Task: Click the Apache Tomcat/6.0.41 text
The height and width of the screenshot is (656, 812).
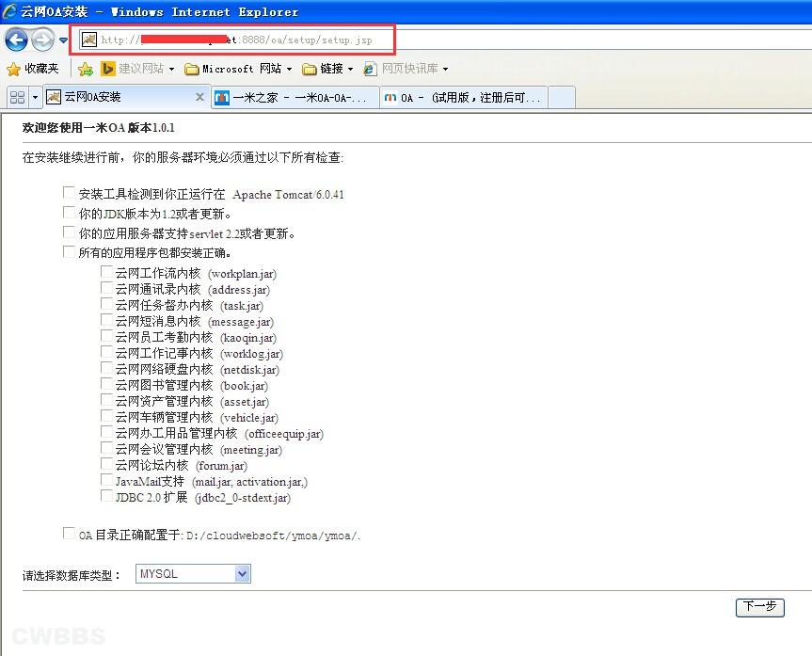Action: pos(289,195)
